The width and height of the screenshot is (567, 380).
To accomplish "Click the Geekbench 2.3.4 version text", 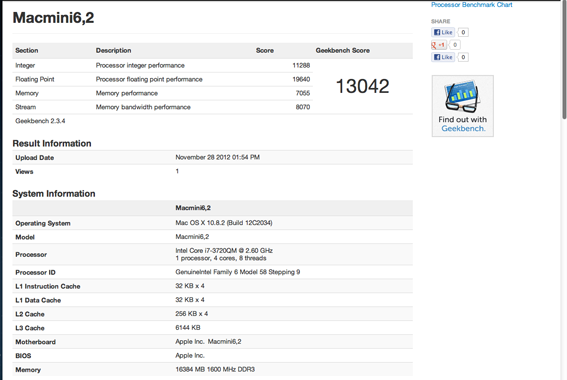I will click(x=40, y=121).
